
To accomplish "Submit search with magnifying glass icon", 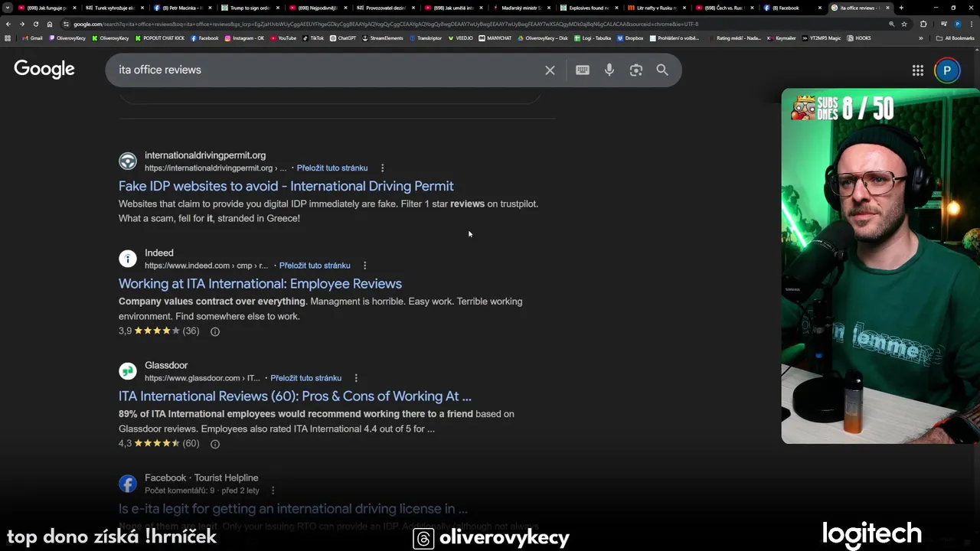I will click(662, 70).
